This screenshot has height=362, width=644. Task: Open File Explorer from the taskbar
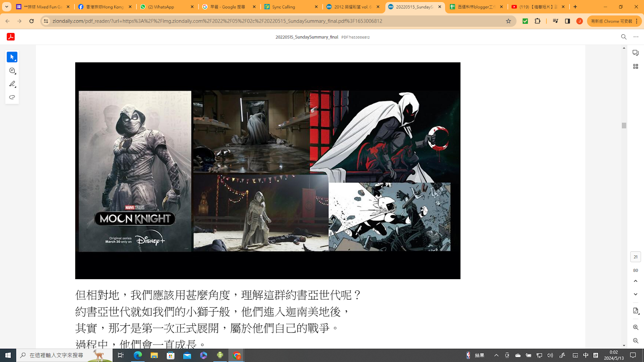154,355
